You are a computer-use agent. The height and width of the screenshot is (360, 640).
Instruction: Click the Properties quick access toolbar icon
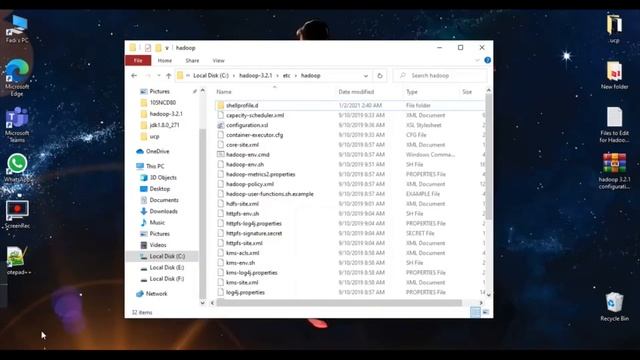(x=148, y=48)
